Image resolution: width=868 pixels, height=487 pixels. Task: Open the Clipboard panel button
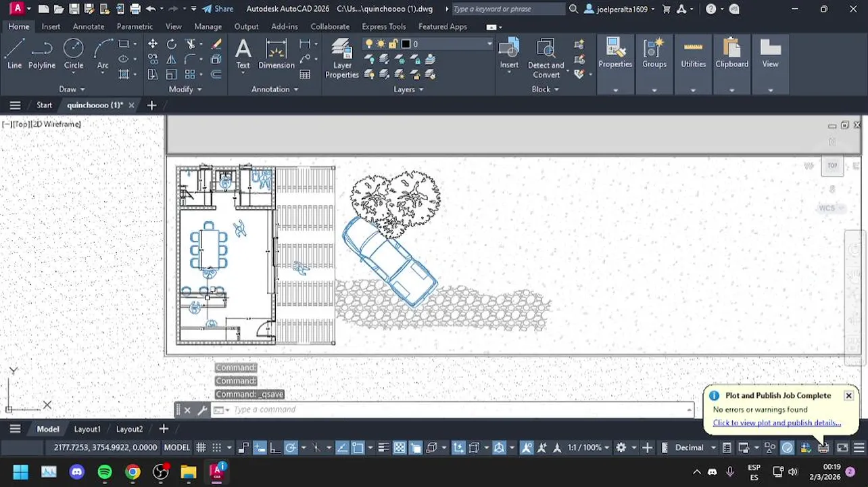pos(731,54)
